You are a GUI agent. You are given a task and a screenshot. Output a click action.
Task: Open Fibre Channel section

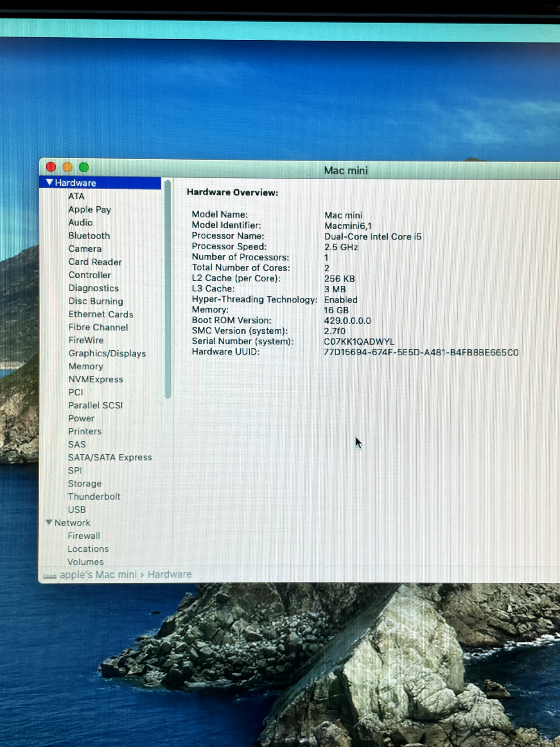[x=98, y=327]
